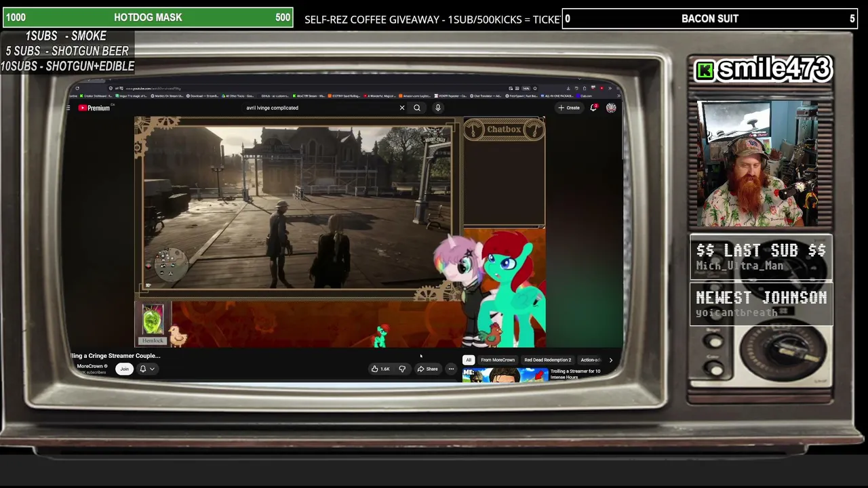Open the Amazon.com Logitec bookmark
Image resolution: width=868 pixels, height=488 pixels.
pyautogui.click(x=416, y=96)
